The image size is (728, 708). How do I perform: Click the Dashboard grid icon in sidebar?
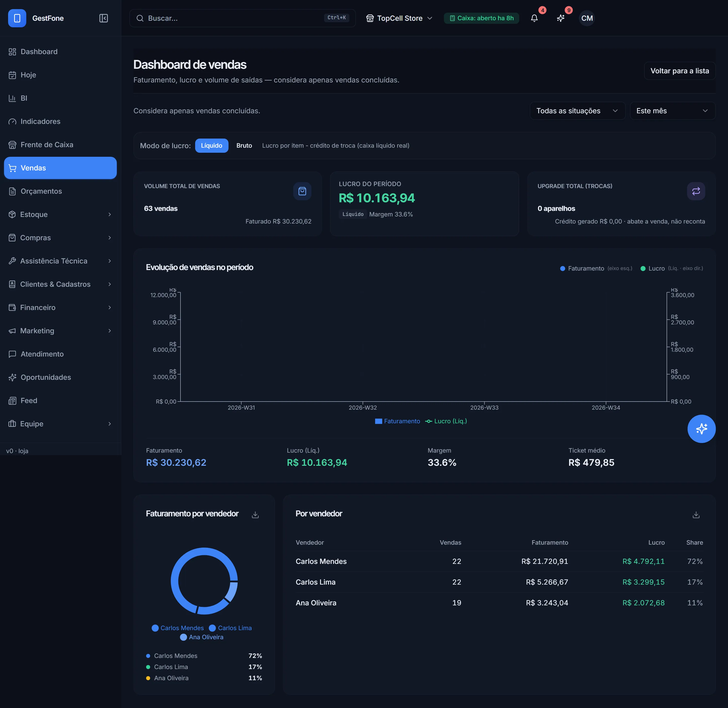[12, 52]
